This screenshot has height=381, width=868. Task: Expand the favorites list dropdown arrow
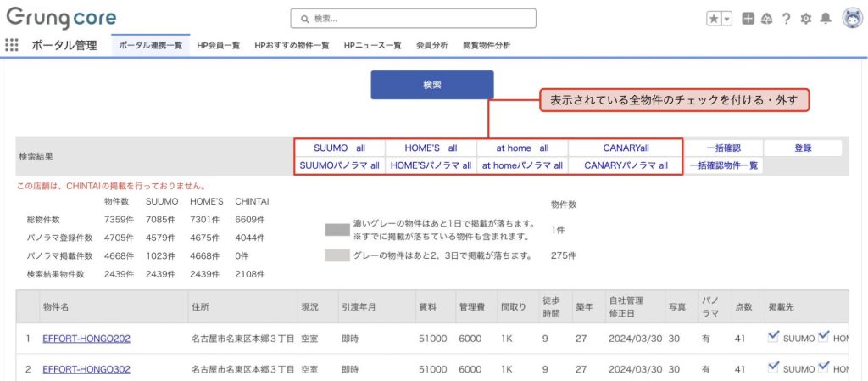tap(727, 19)
